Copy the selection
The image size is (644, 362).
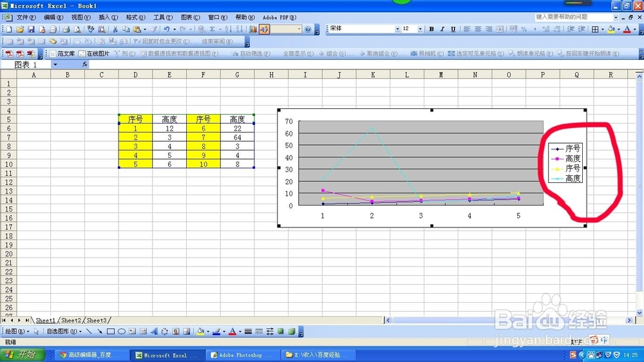click(126, 29)
